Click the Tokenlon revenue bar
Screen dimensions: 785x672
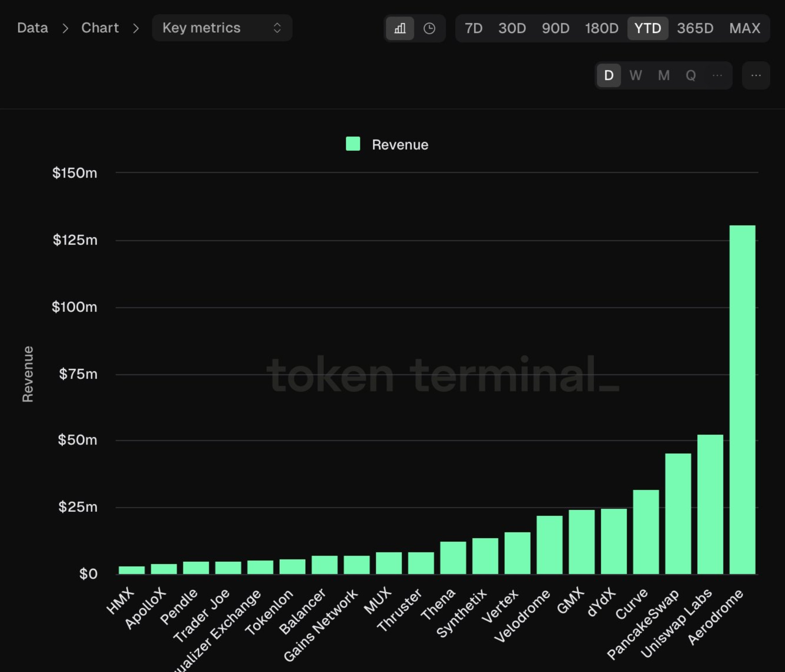tap(293, 567)
